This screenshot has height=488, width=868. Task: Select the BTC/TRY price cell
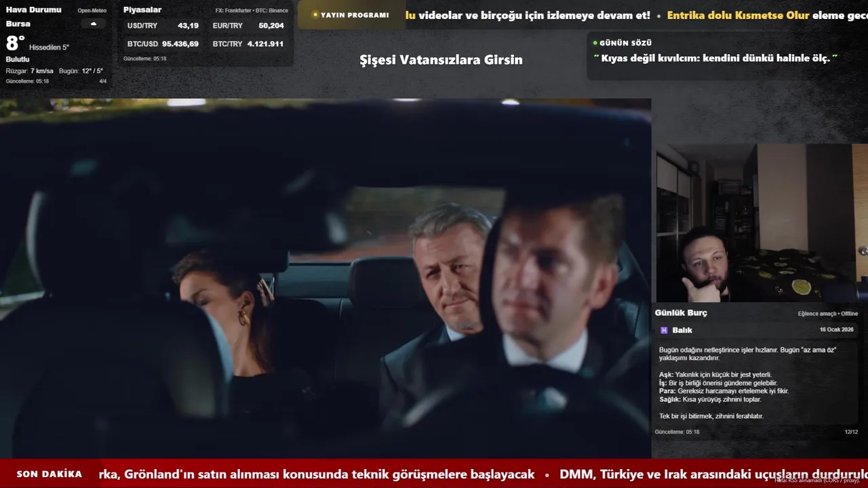pyautogui.click(x=248, y=43)
